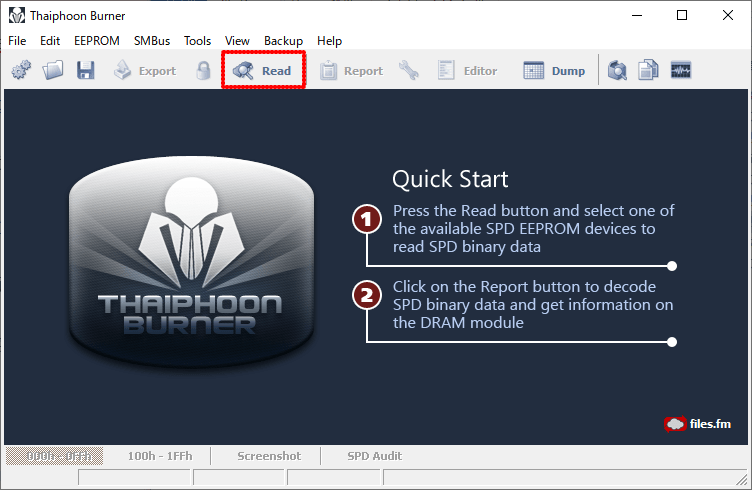Click the floppy disk save icon
The image size is (752, 490).
[85, 70]
